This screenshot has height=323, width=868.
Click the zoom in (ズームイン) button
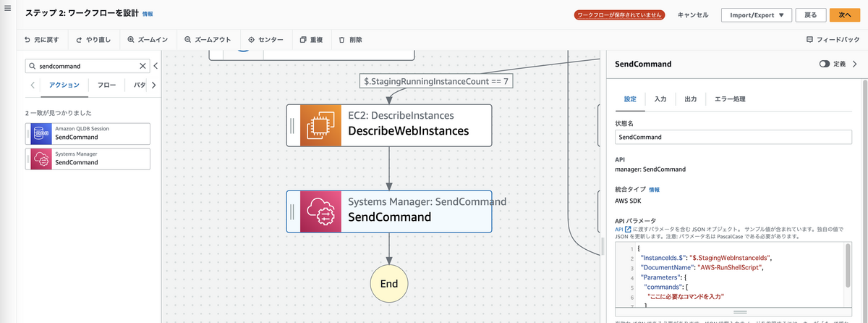click(x=148, y=40)
